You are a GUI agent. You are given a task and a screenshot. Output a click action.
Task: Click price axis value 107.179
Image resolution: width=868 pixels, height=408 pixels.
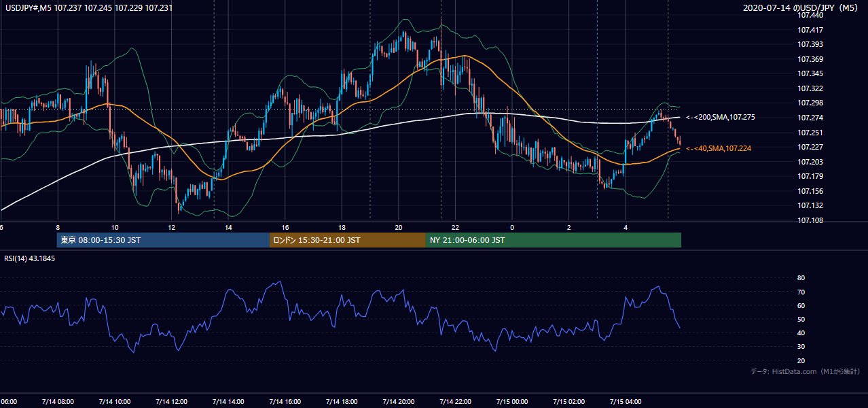tap(810, 176)
